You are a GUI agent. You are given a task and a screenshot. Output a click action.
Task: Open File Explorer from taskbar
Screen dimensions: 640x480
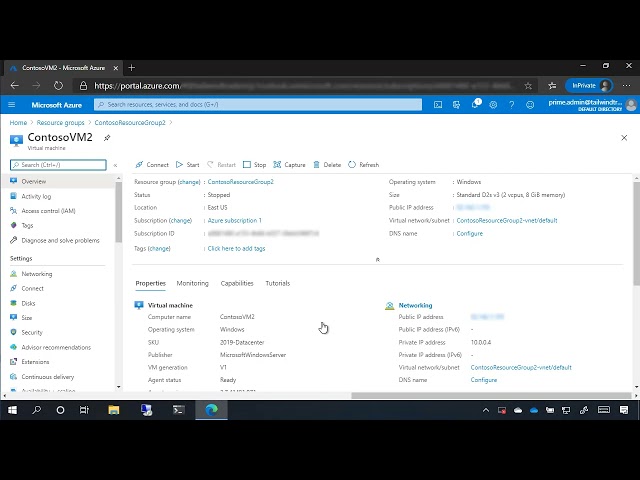tap(114, 410)
